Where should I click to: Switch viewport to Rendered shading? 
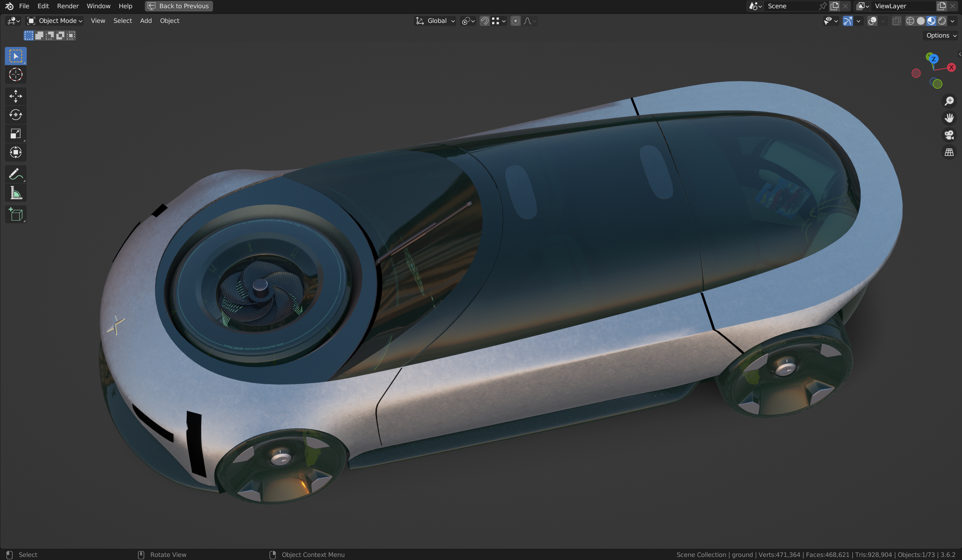click(x=941, y=21)
